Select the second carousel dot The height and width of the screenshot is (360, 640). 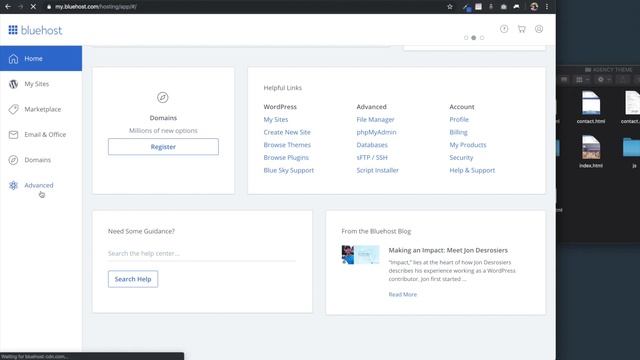[x=474, y=38]
